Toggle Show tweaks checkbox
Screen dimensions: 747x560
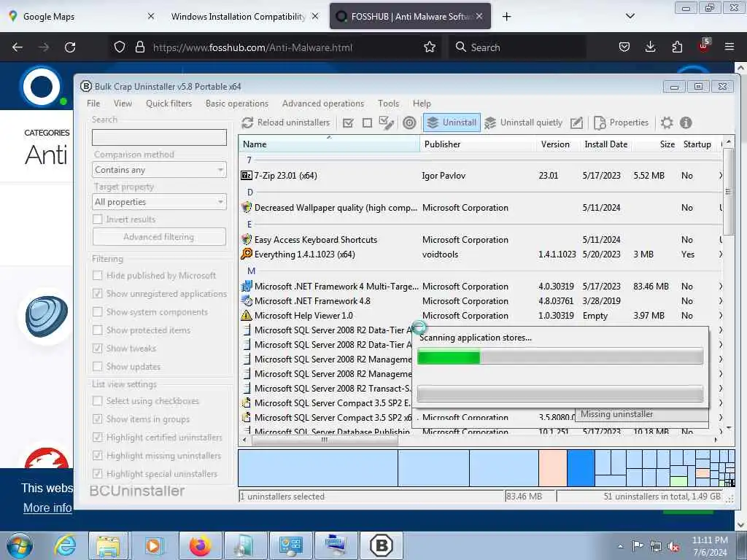tap(98, 348)
